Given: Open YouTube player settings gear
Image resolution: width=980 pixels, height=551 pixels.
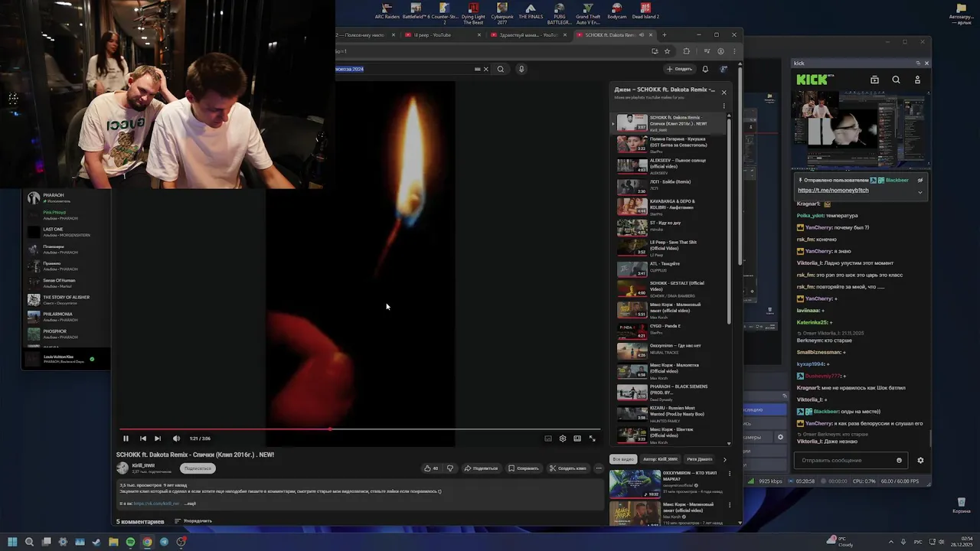Looking at the screenshot, I should pyautogui.click(x=563, y=439).
